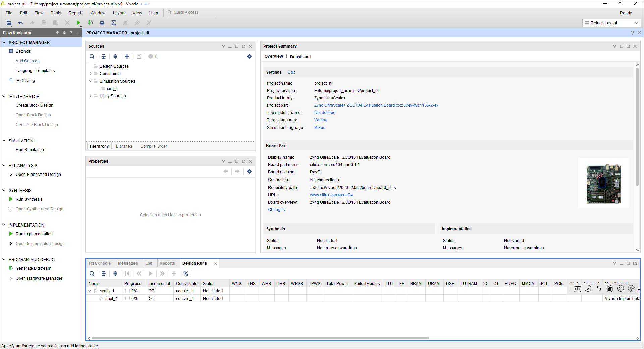Click the green Run flow toolbar icon
This screenshot has width=644, height=349.
(78, 23)
